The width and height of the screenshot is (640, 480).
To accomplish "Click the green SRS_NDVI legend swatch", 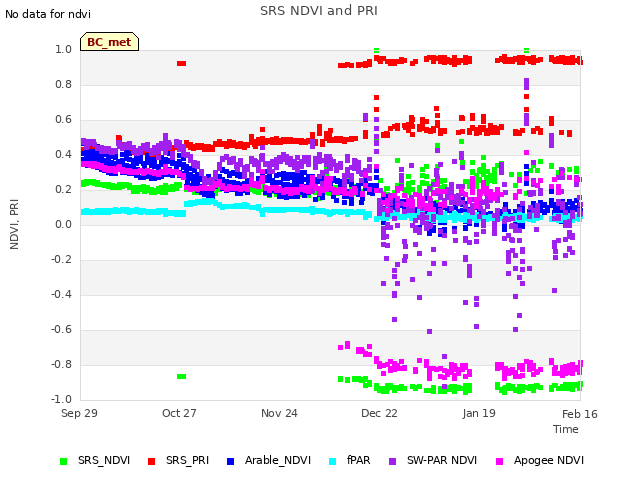I will (x=63, y=462).
